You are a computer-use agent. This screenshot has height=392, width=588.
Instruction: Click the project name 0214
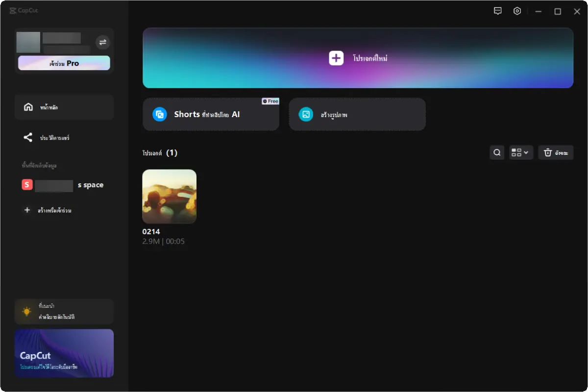151,232
